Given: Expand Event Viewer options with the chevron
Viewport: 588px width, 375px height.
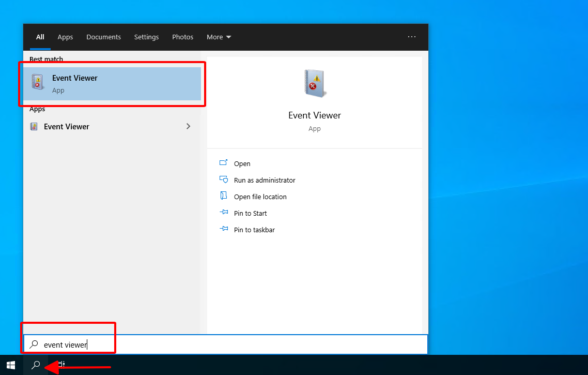Looking at the screenshot, I should [x=188, y=126].
